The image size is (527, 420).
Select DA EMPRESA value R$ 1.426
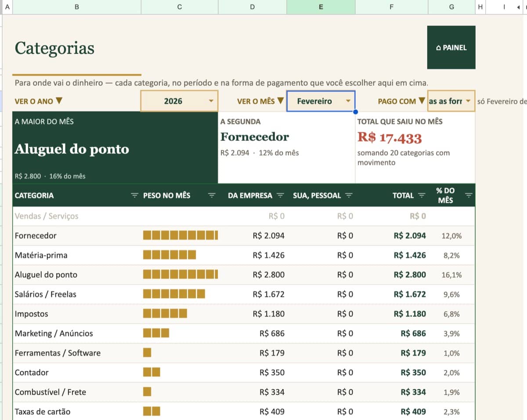point(269,255)
